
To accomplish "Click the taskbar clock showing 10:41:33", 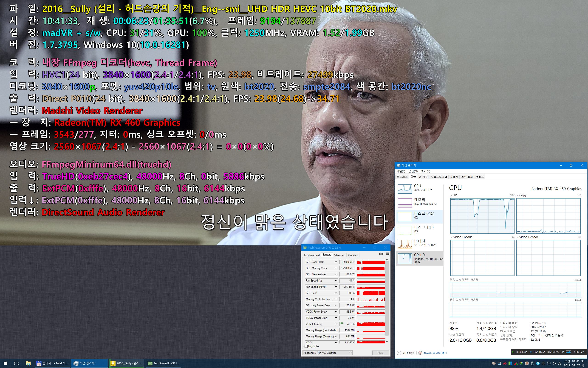I will [574, 363].
